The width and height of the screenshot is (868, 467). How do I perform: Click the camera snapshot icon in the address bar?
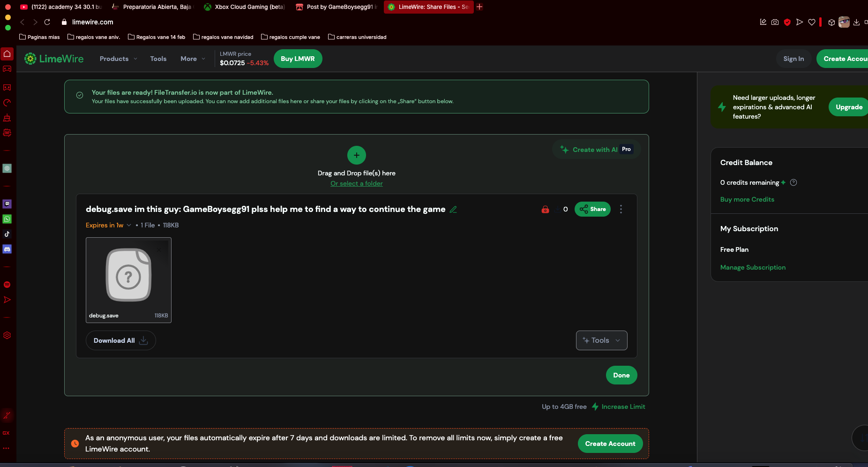pyautogui.click(x=775, y=22)
